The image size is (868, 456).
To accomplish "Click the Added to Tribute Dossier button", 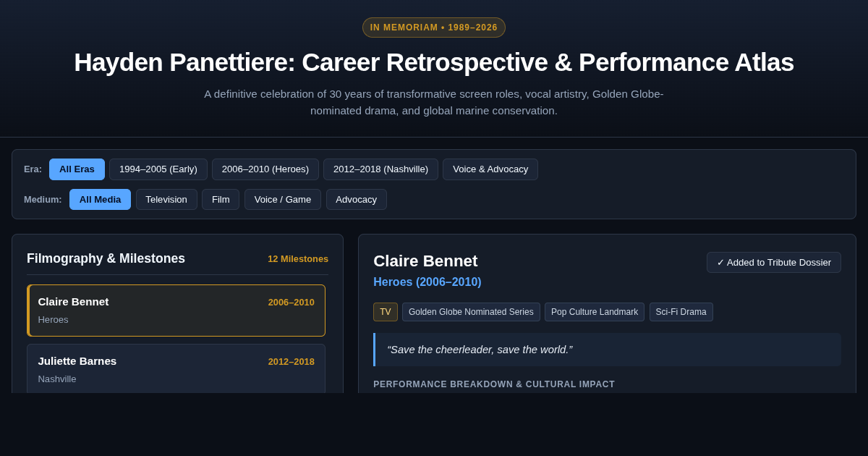I will 774,263.
